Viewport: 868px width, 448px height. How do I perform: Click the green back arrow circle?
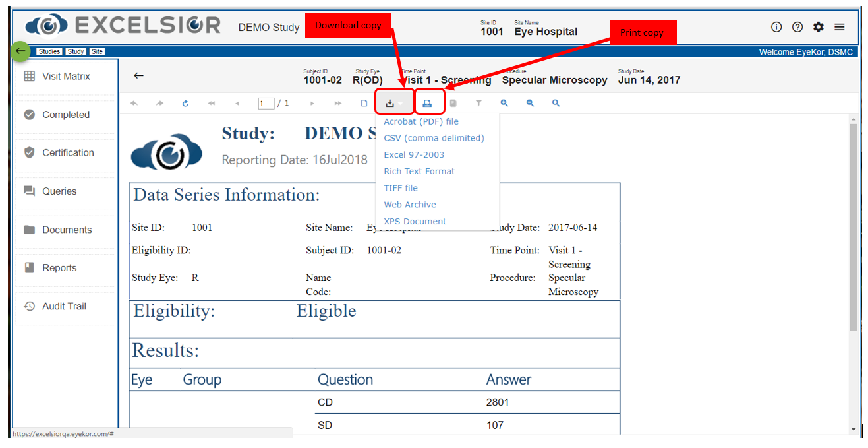pyautogui.click(x=21, y=51)
